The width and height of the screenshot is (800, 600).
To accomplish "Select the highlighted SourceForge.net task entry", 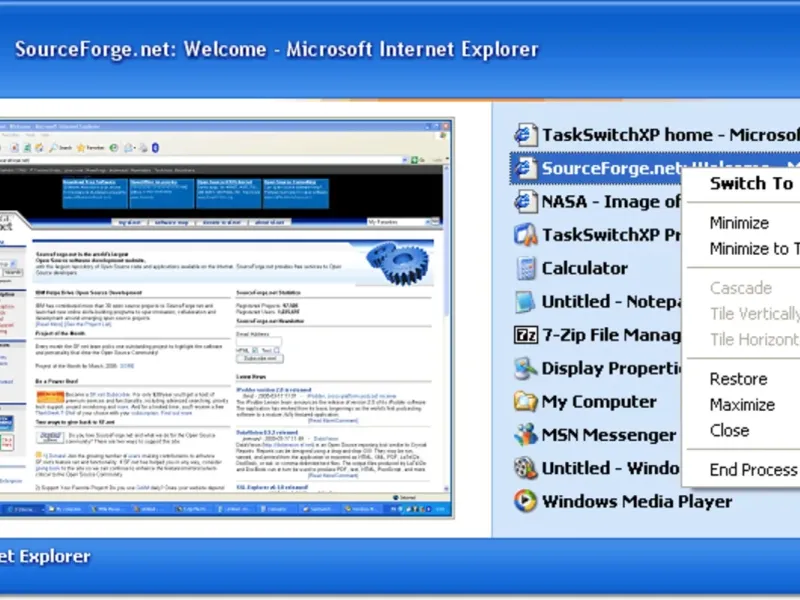I will [x=596, y=168].
